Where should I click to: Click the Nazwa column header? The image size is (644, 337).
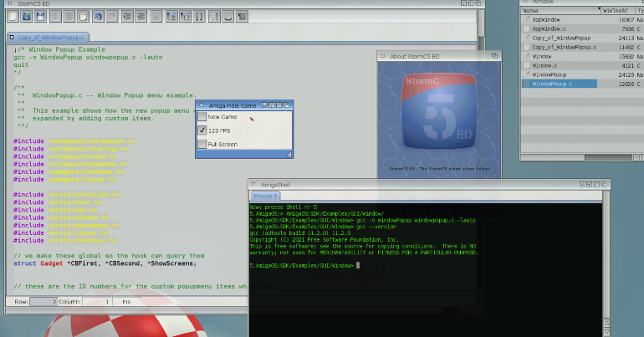561,11
